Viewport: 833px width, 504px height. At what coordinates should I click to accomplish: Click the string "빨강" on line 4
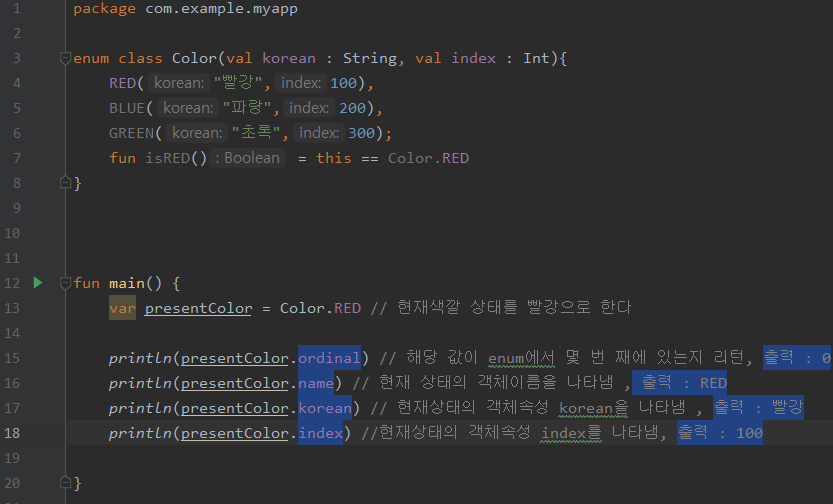click(238, 83)
